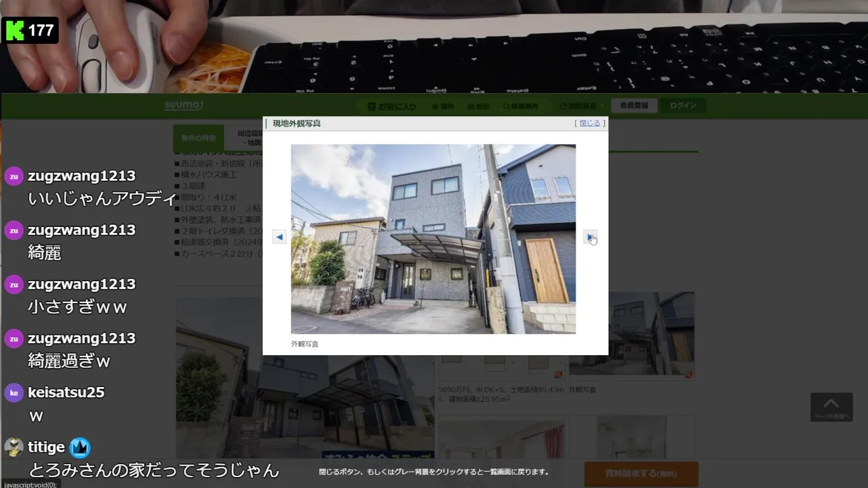The height and width of the screenshot is (488, 868).
Task: Select the chat message 小さすぎｗｗ
Action: (x=78, y=307)
